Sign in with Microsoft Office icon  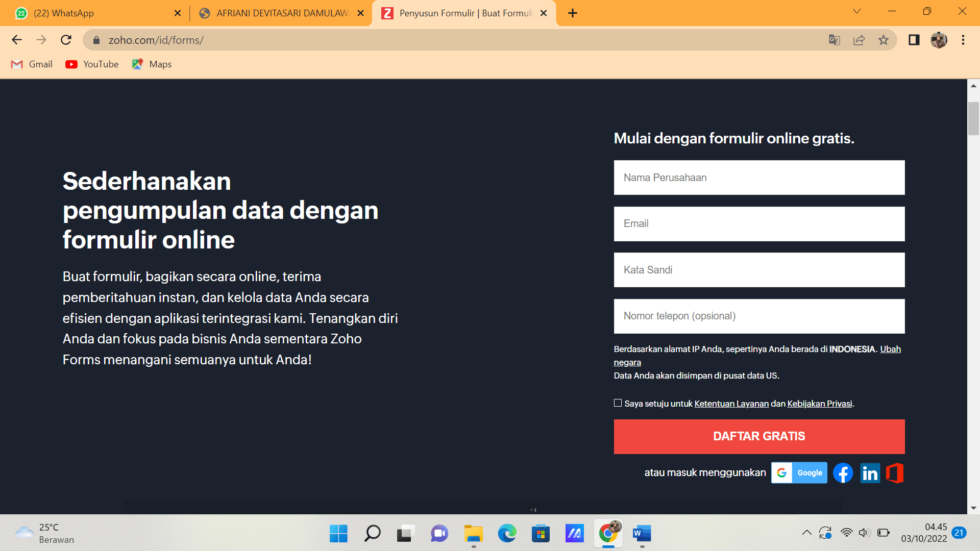coord(895,473)
